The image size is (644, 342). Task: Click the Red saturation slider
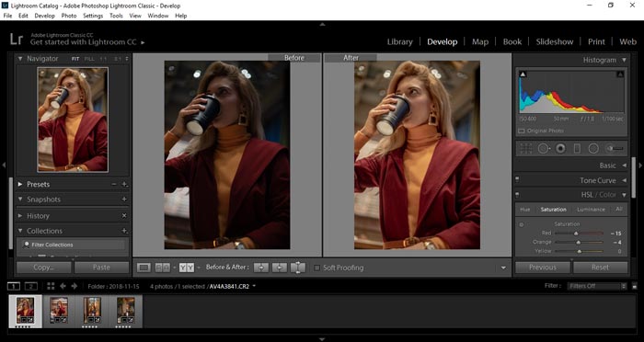pyautogui.click(x=579, y=234)
